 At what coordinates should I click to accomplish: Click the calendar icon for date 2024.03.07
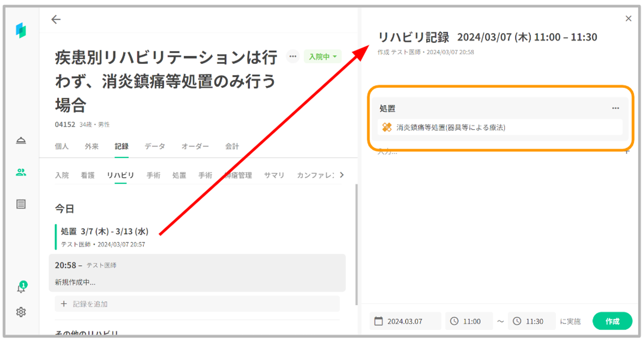[379, 321]
